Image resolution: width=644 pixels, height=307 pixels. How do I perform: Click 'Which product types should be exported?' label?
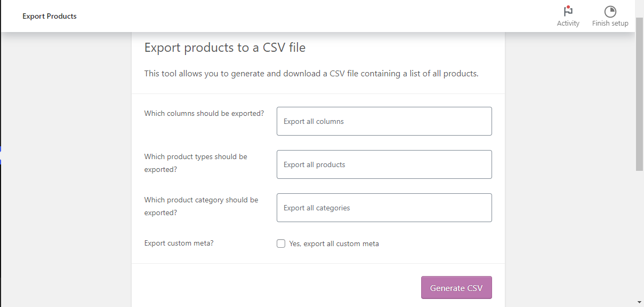(196, 163)
